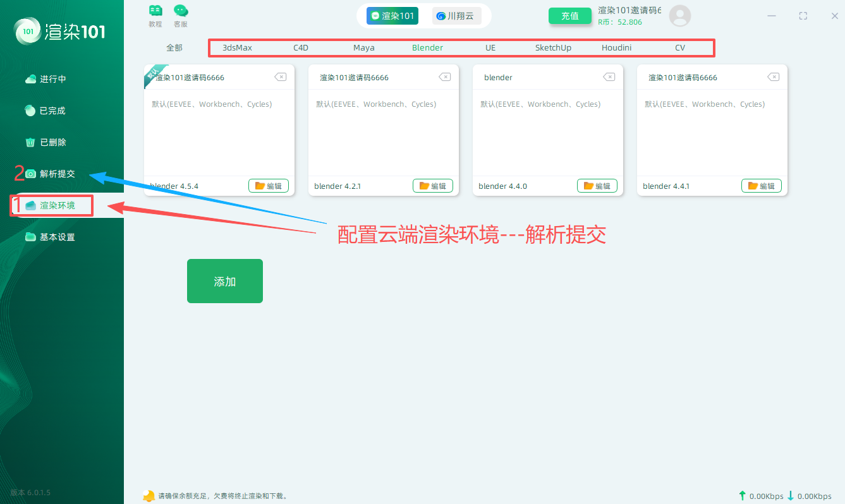Click the download speed 0.00Kbps value
The image size is (845, 504).
click(814, 496)
